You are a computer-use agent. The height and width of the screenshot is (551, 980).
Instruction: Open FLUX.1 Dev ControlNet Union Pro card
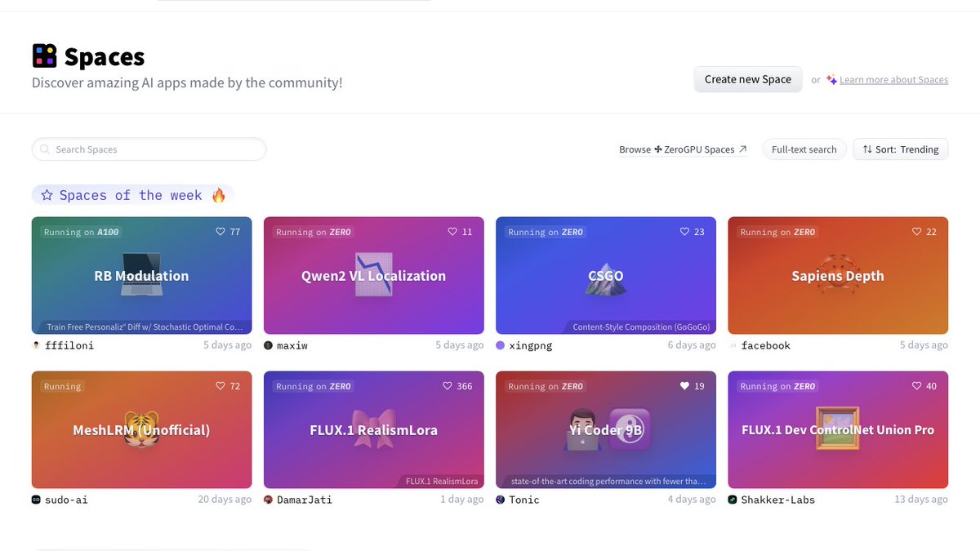(x=838, y=429)
